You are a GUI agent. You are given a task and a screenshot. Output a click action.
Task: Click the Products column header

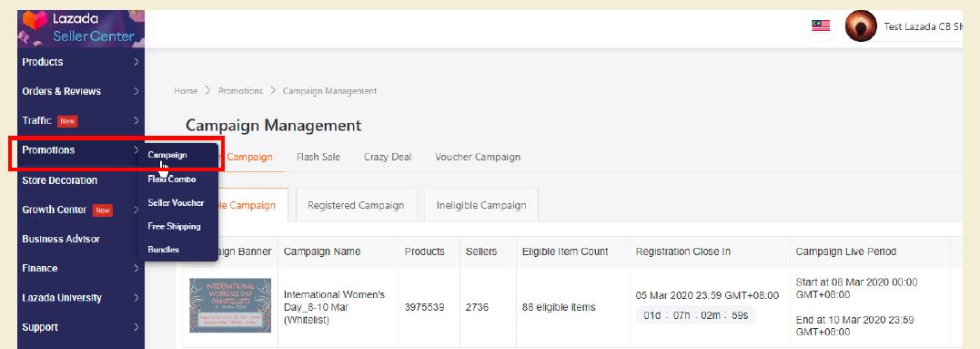click(x=424, y=251)
